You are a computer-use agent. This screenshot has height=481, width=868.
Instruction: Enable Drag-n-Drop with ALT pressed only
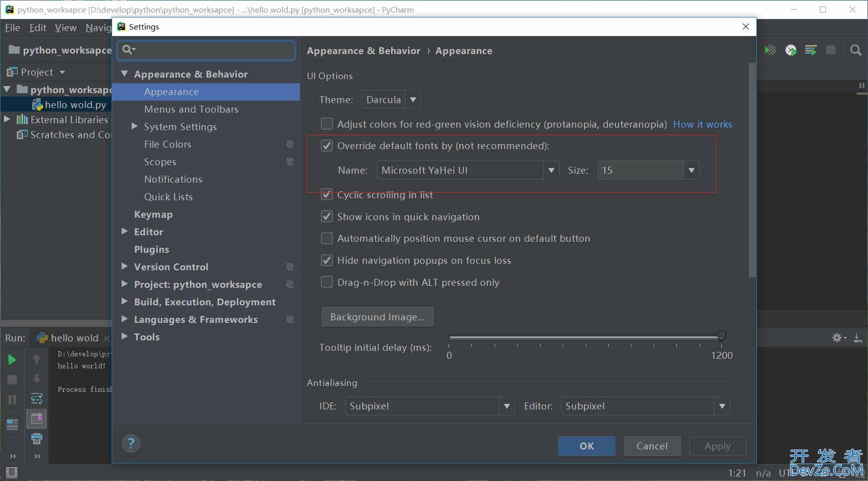coord(326,282)
